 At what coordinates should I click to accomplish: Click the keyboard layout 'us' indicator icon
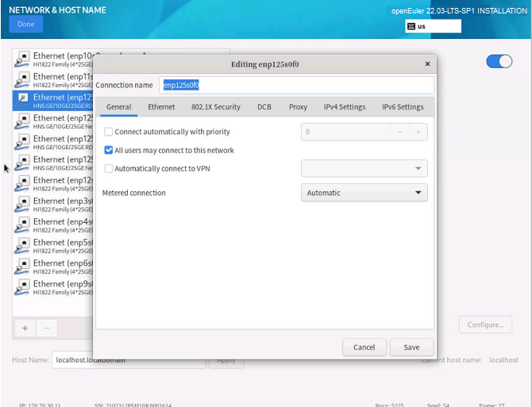tap(411, 26)
